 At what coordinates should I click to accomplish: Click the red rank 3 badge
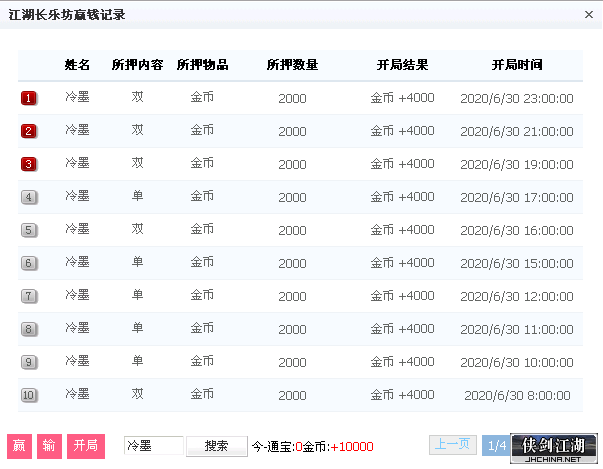coord(29,165)
